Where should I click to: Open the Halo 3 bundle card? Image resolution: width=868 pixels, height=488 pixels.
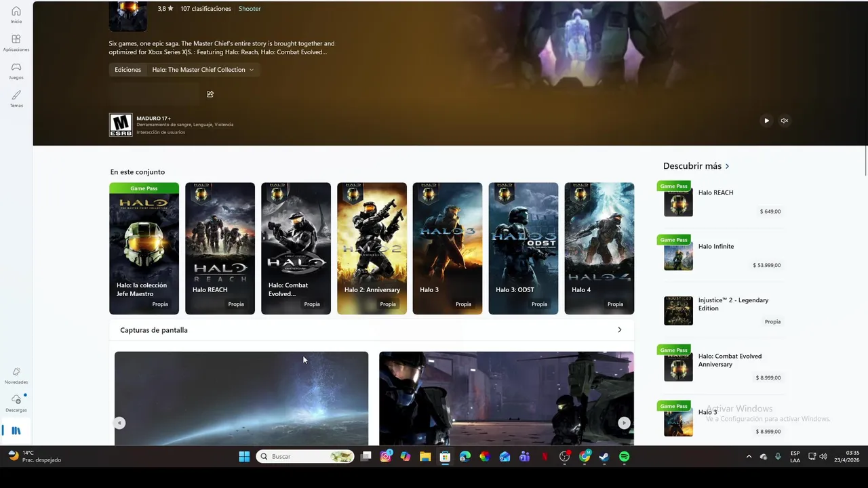[448, 249]
